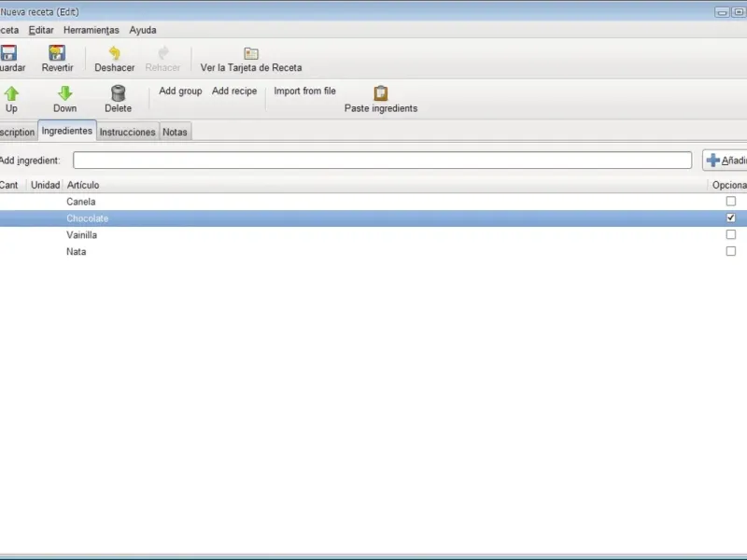Move ingredient Up with green arrow
Image resolution: width=747 pixels, height=560 pixels.
pos(11,92)
